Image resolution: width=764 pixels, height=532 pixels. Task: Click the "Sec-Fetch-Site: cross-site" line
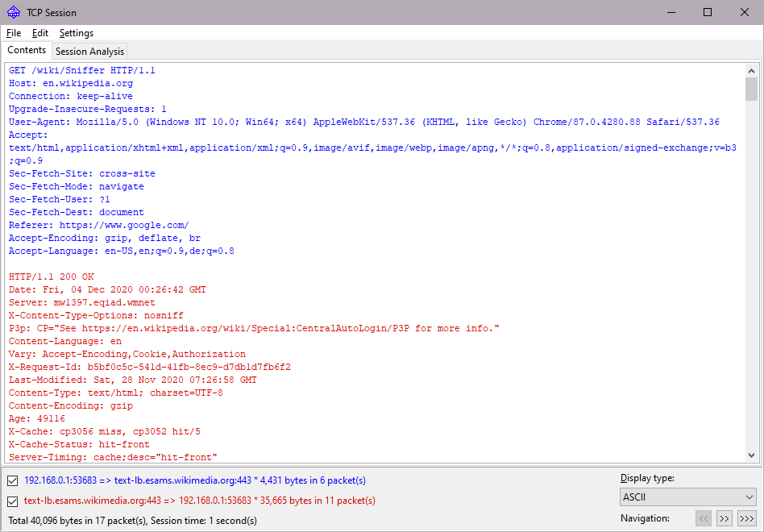point(82,174)
